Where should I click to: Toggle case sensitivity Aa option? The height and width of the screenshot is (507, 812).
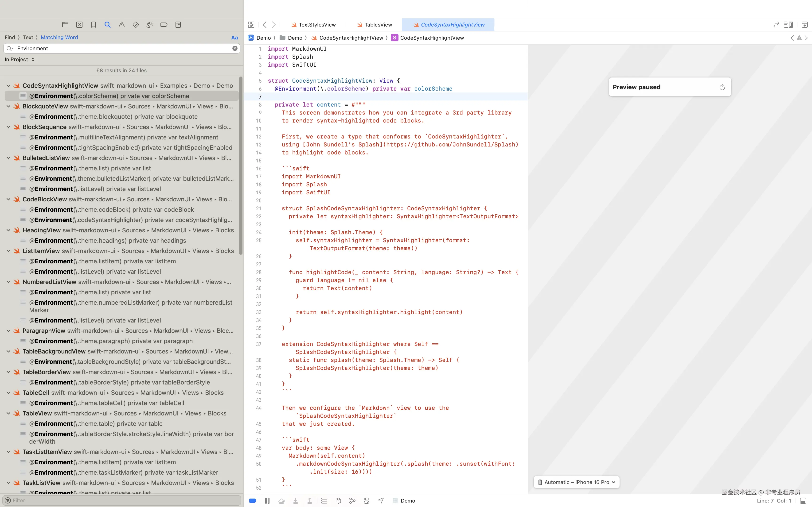234,38
